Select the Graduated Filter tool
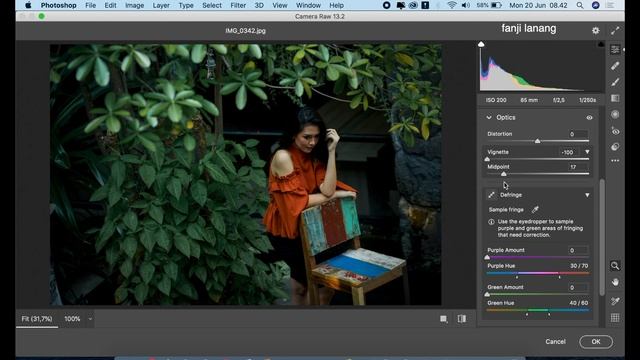Viewport: 640px width, 360px height. [615, 98]
